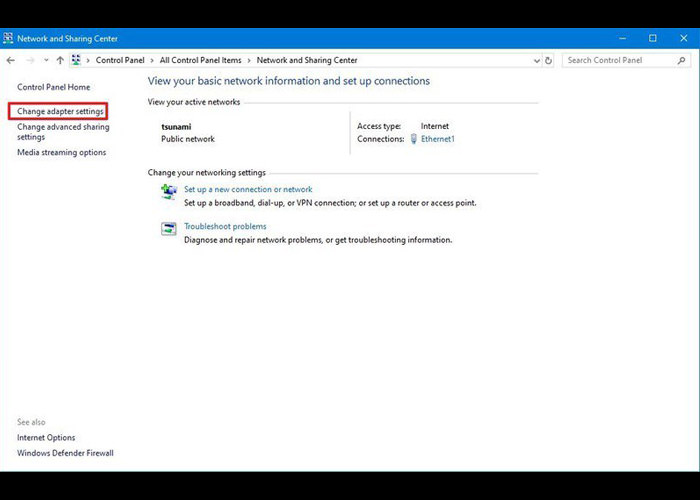Click the See also label
This screenshot has height=500, width=700.
tap(31, 422)
